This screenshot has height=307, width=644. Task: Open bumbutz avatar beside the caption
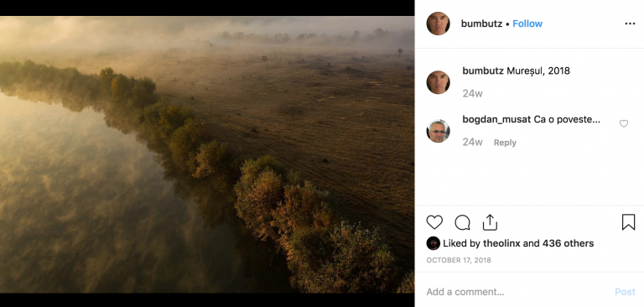tap(439, 82)
